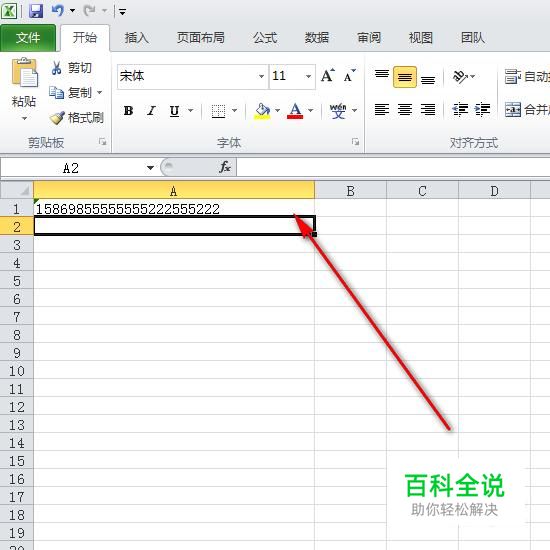Toggle underline formatting
This screenshot has width=550, height=550.
click(174, 111)
